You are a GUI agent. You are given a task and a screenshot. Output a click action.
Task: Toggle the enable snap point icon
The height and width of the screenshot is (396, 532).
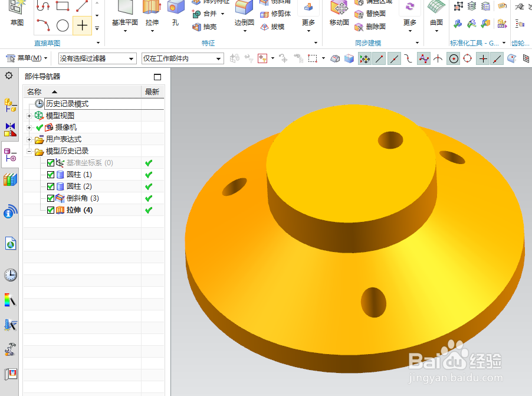click(x=364, y=59)
